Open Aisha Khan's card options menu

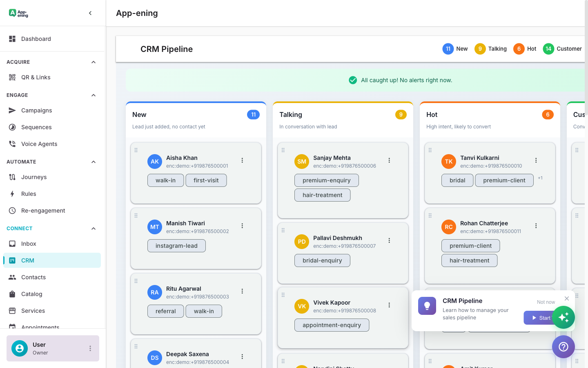242,160
